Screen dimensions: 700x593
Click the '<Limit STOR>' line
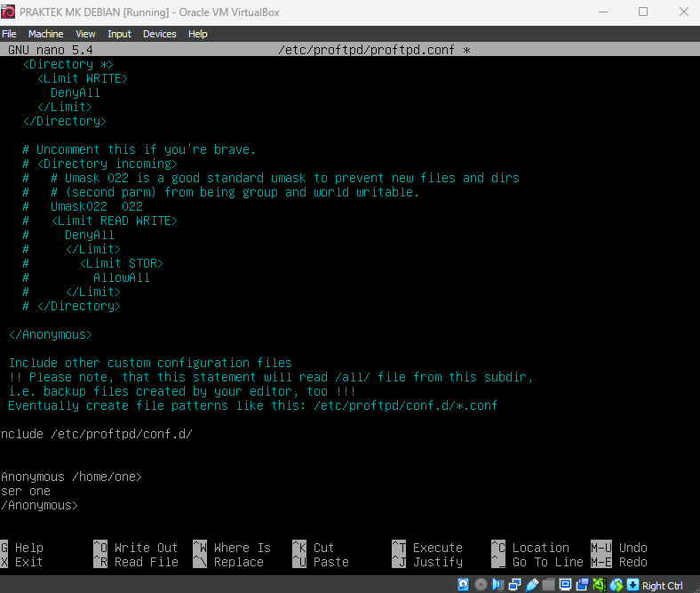pyautogui.click(x=93, y=263)
